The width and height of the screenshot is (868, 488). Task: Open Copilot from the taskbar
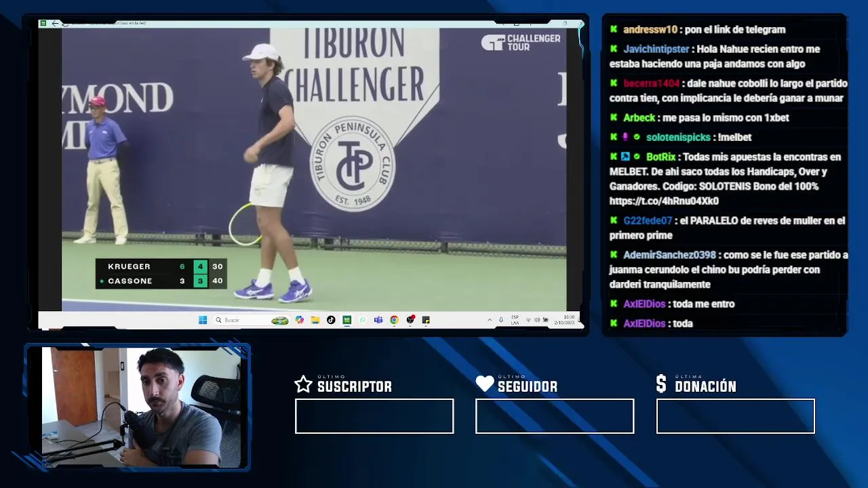[300, 320]
